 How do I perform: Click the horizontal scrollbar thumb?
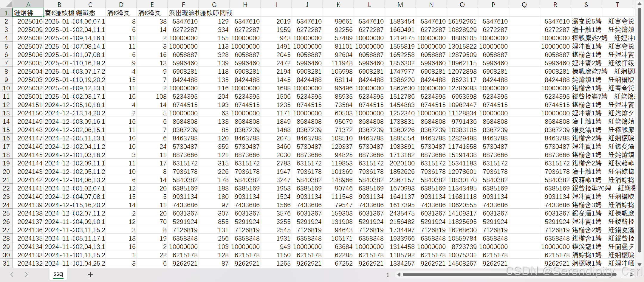pos(510,275)
